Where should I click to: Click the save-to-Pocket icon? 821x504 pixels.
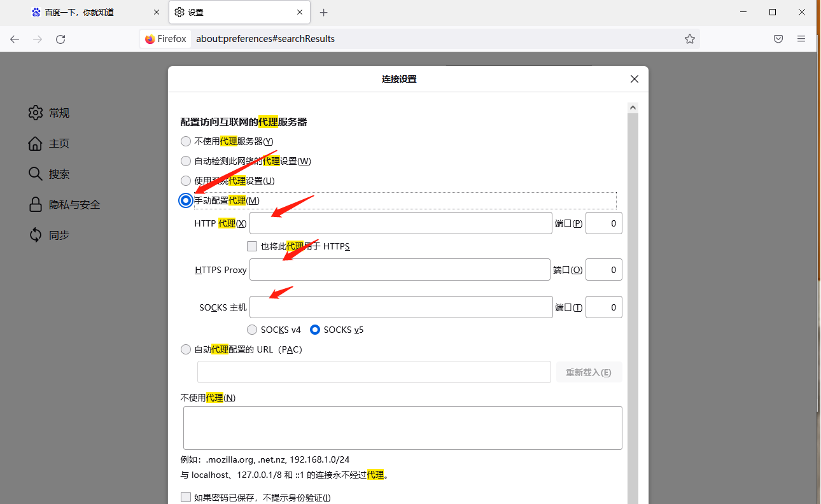click(x=778, y=39)
